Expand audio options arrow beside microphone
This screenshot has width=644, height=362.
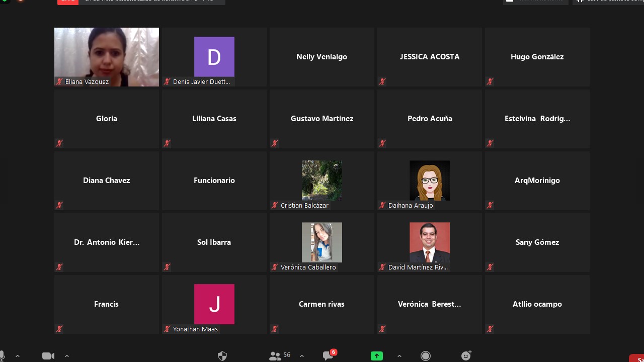18,356
